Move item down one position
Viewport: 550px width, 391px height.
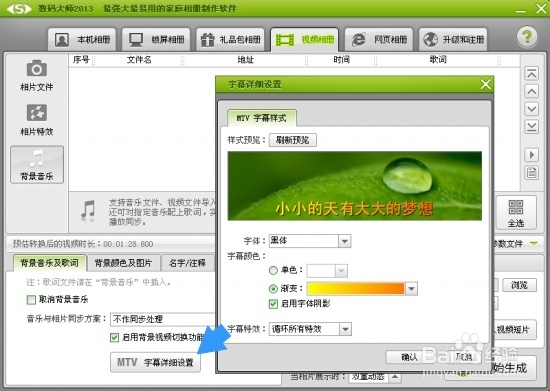click(x=531, y=109)
